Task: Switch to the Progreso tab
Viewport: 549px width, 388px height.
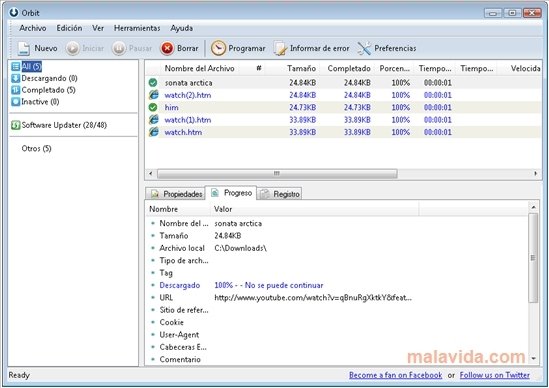Action: pyautogui.click(x=231, y=193)
